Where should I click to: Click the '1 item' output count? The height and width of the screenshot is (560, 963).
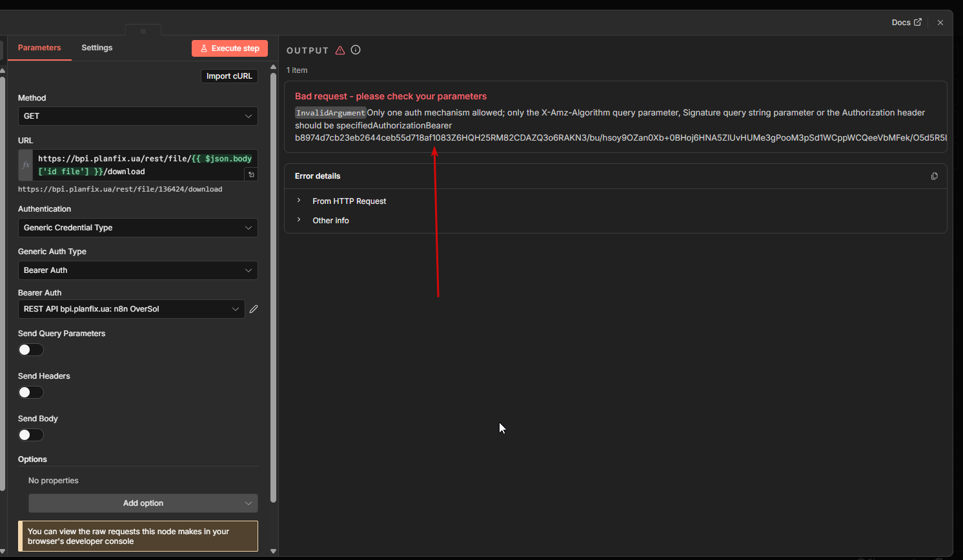[x=297, y=70]
